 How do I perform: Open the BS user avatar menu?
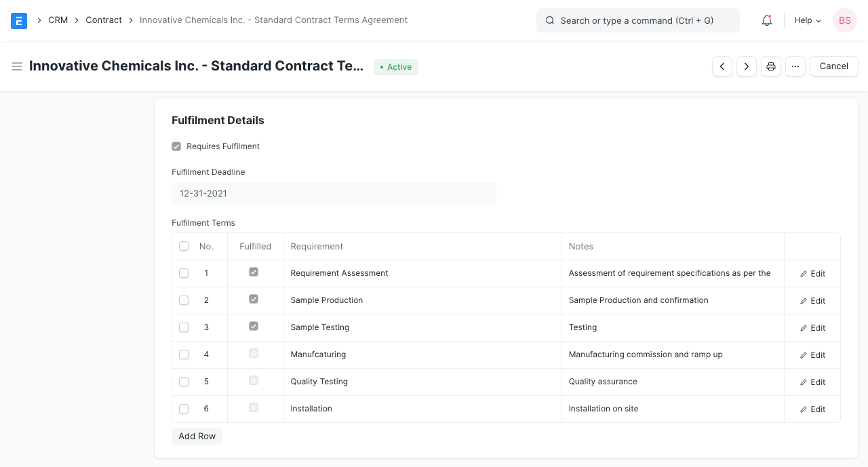[x=844, y=20]
